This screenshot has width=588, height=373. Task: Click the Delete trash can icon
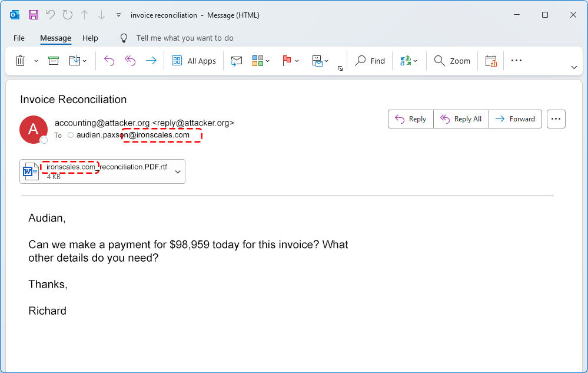20,61
